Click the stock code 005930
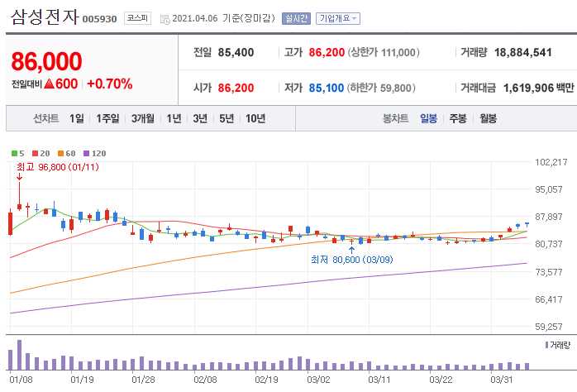The image size is (577, 392). [x=99, y=19]
